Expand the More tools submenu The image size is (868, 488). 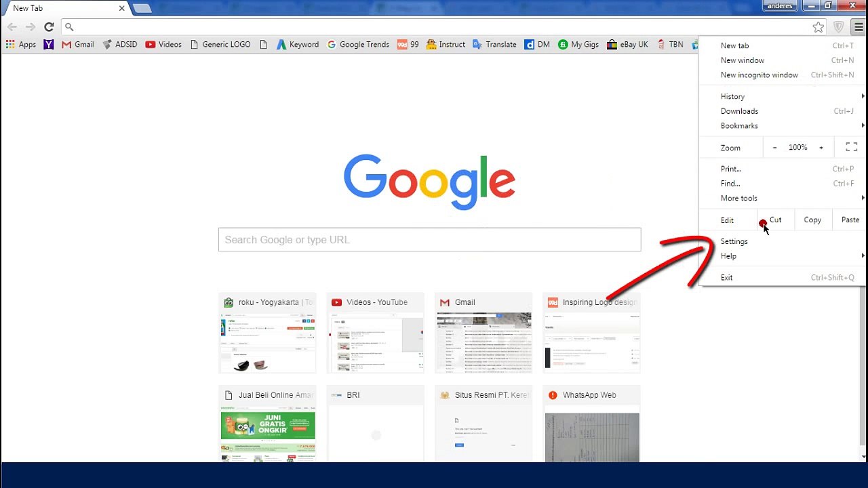[x=783, y=199]
